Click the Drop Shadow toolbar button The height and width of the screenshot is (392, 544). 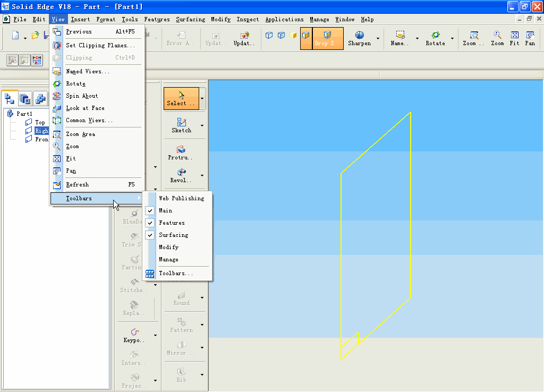(x=327, y=38)
